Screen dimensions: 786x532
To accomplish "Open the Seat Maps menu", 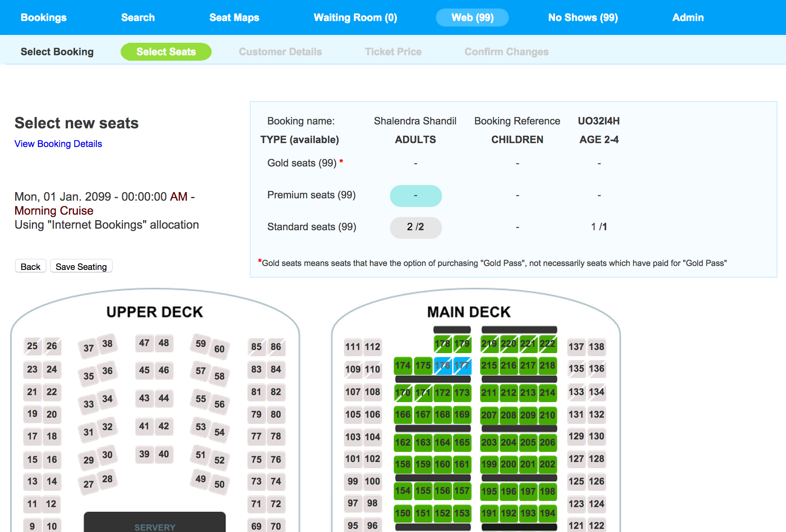I will pos(234,17).
